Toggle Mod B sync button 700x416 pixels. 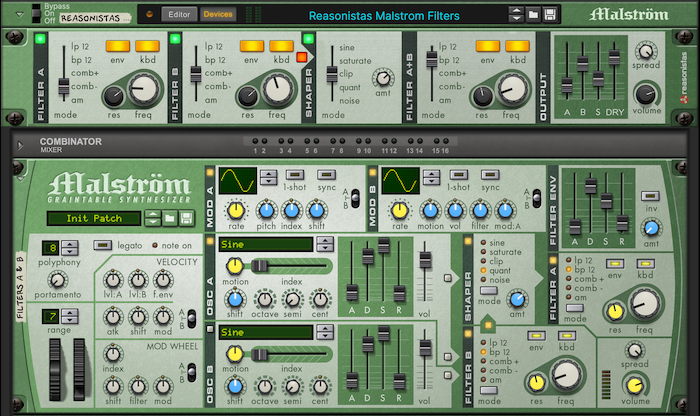(490, 175)
